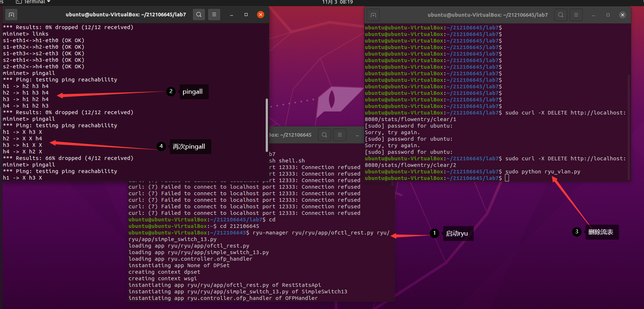This screenshot has width=644, height=309.
Task: Open the left terminal's hamburger menu
Action: pos(214,15)
